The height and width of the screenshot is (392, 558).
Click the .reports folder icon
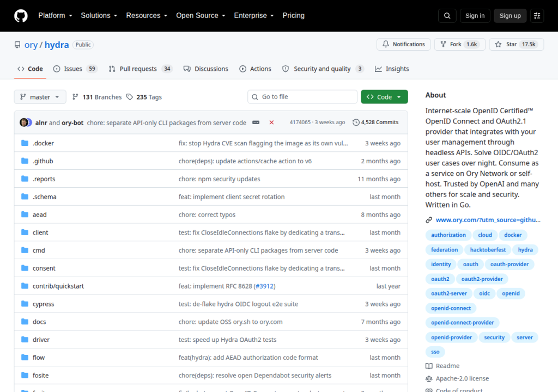[25, 179]
